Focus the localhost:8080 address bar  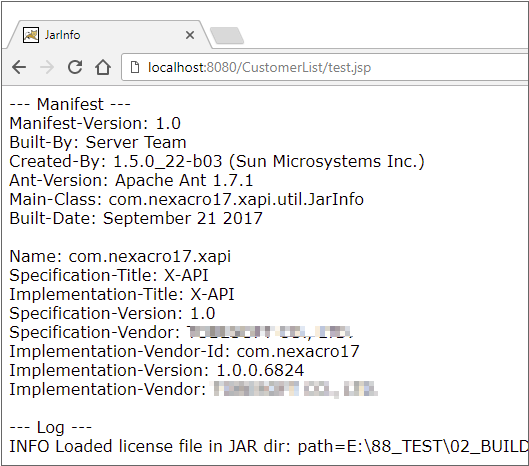[325, 67]
